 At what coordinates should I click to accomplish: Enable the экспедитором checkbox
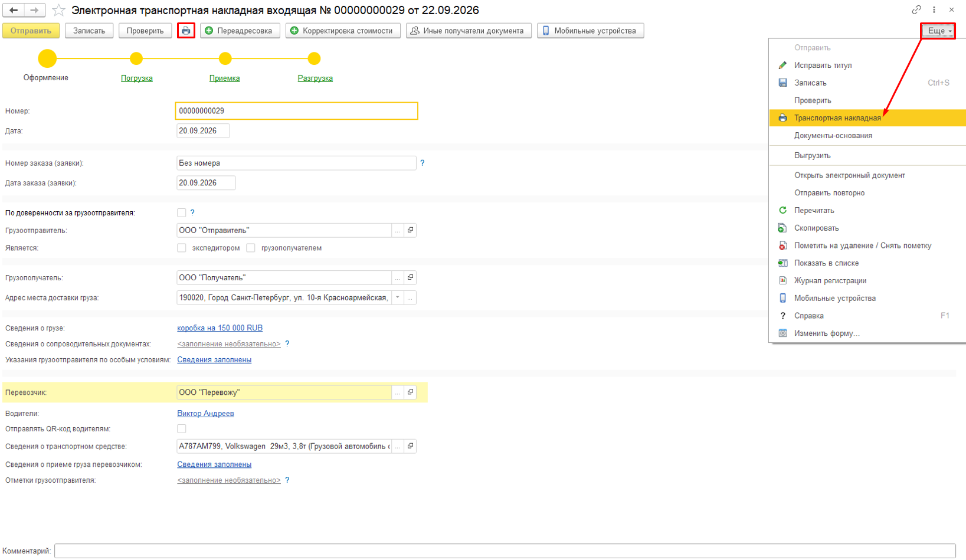point(182,248)
